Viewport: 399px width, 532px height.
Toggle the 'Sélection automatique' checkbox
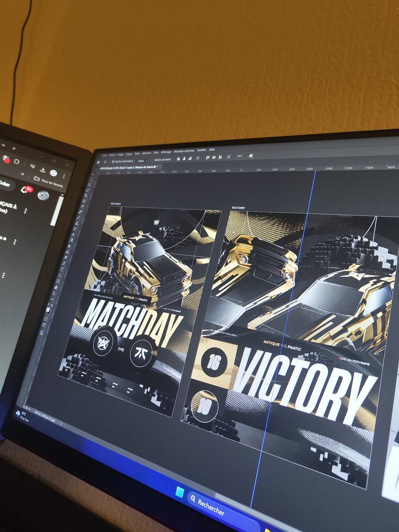[x=113, y=161]
